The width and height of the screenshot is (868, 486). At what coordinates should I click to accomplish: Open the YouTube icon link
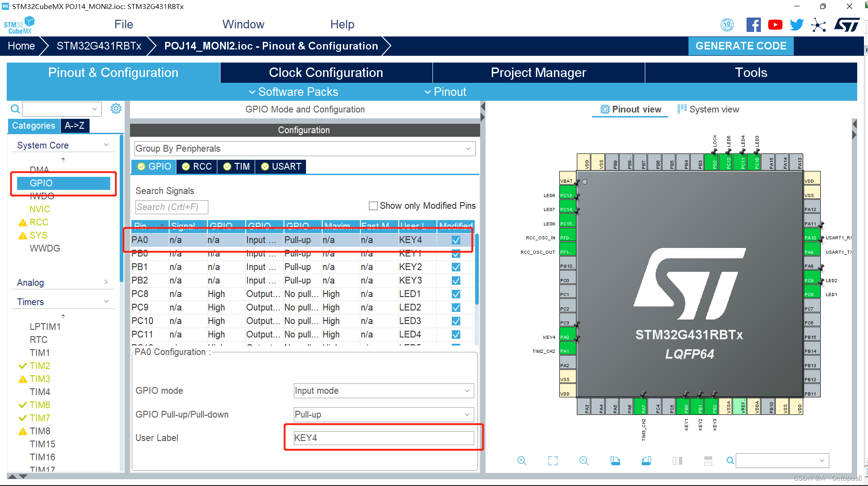pyautogui.click(x=775, y=25)
